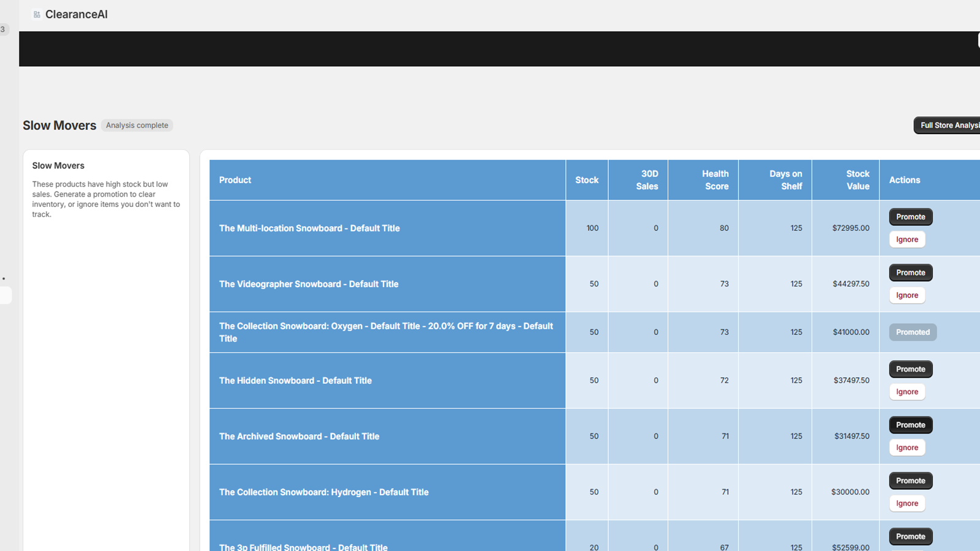The width and height of the screenshot is (980, 551).
Task: Click the stock value $41000.00
Action: coord(851,332)
